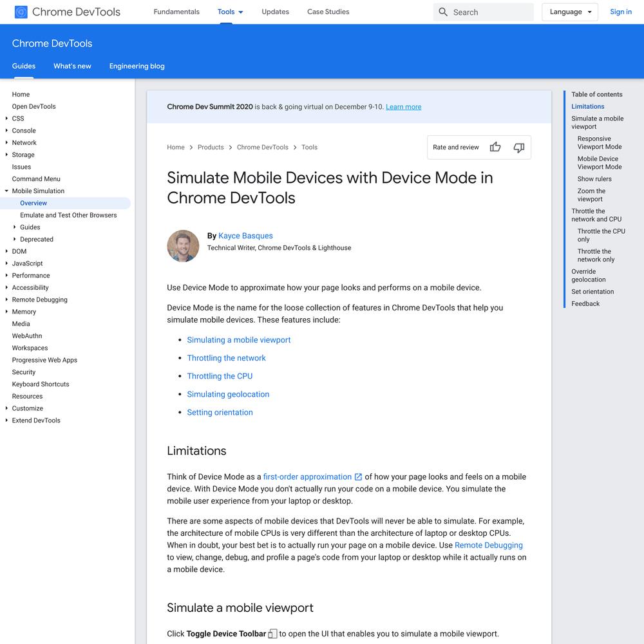The height and width of the screenshot is (644, 644).
Task: Expand the Accessibility sidebar section
Action: click(6, 287)
